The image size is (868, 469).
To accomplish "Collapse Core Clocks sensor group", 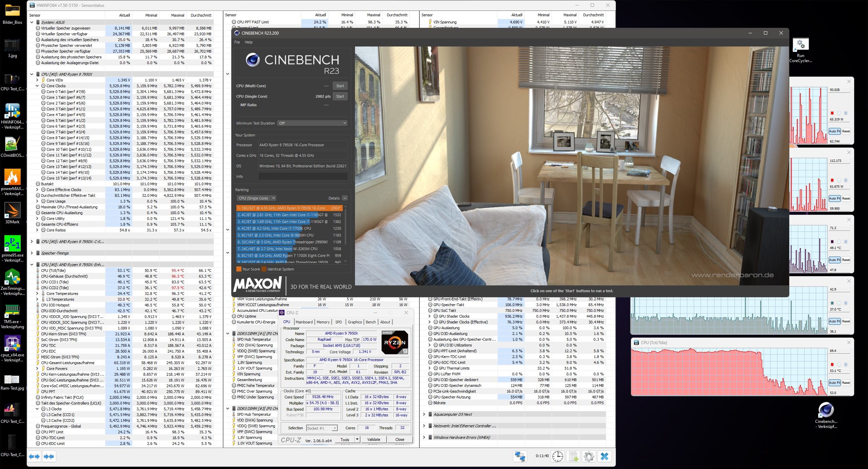I will point(37,86).
